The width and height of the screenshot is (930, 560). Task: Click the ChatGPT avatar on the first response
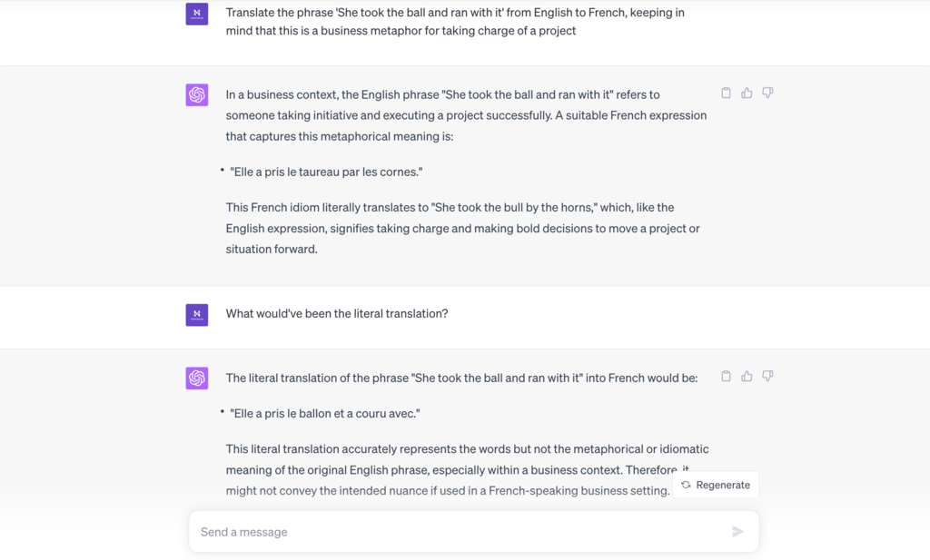point(196,94)
